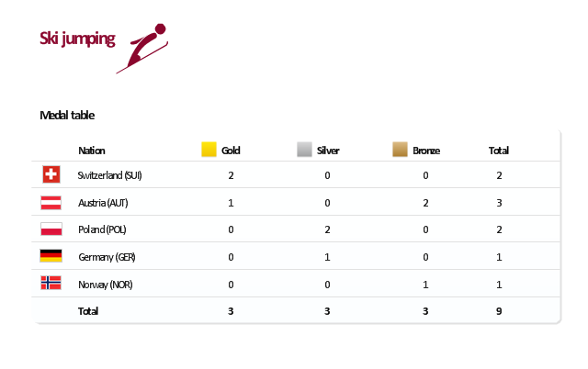Viewport: 588px width, 369px height.
Task: Select the Norway (NOR) nation label
Action: tap(106, 285)
